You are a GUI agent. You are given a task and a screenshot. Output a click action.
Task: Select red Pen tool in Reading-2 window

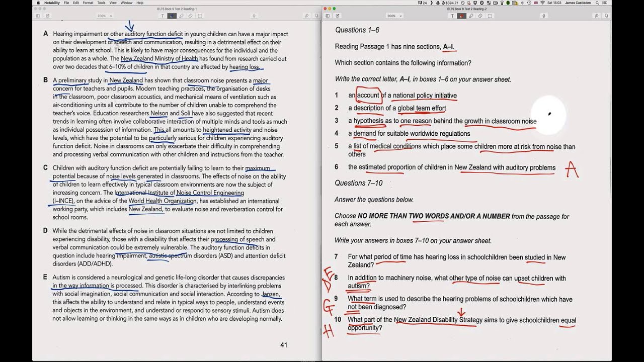click(461, 16)
